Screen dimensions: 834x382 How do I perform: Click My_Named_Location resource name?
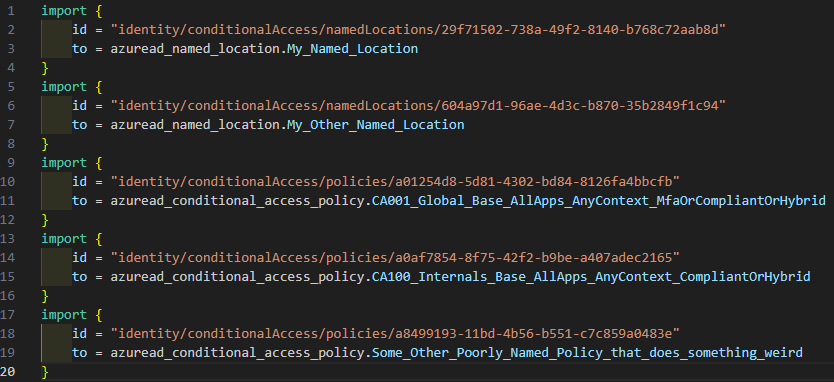tap(353, 48)
